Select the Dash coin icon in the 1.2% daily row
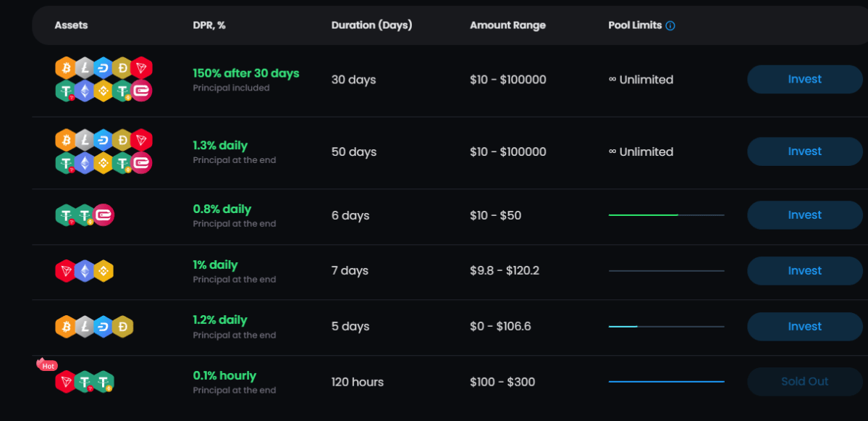Screen dimensions: 868x421 tap(104, 326)
